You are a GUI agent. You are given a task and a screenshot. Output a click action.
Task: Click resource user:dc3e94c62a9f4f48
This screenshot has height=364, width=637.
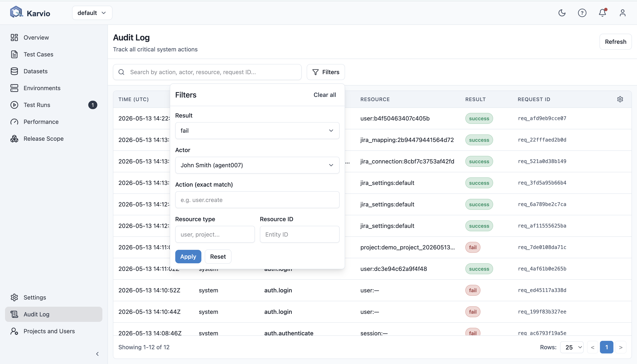[393, 269]
